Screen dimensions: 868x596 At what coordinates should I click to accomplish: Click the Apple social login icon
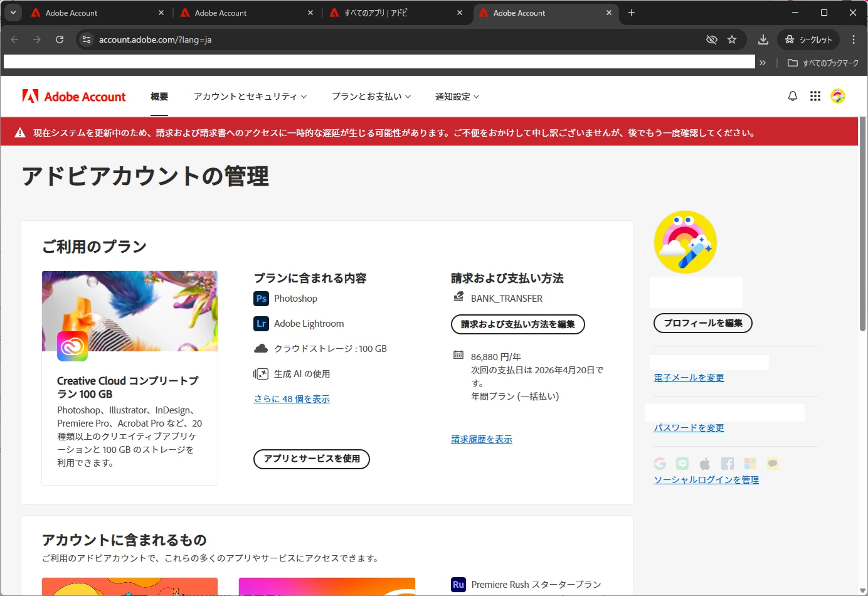705,464
